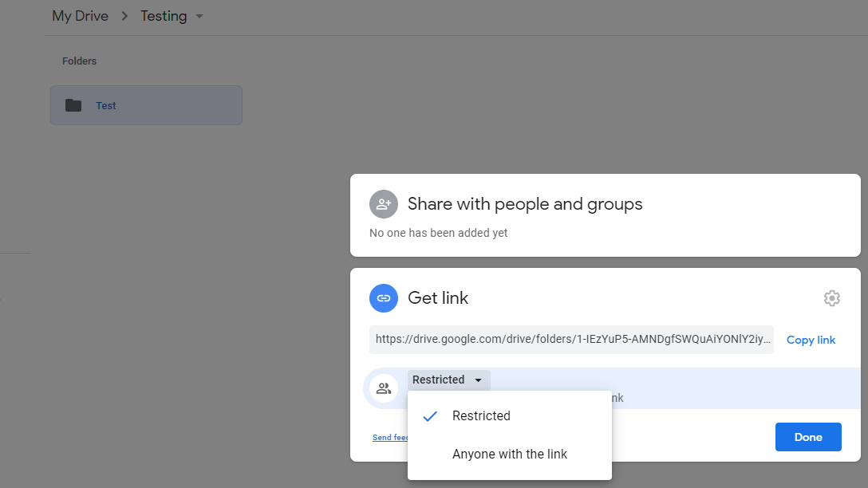Screen dimensions: 868x488
Task: Expand the Testing folder dropdown arrow
Action: coord(199,16)
